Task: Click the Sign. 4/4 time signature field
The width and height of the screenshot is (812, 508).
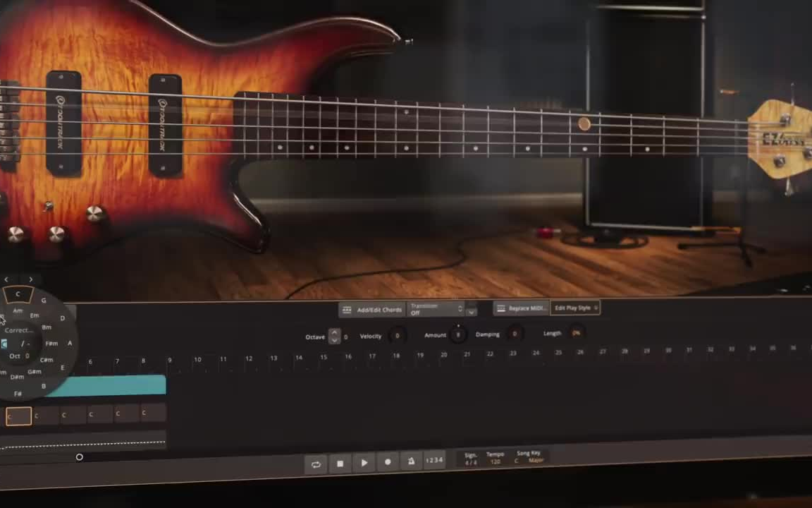Action: click(x=471, y=459)
